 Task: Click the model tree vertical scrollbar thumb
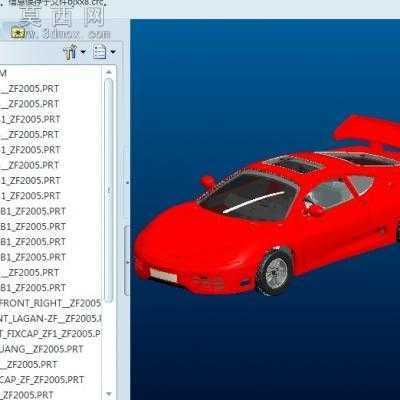point(109,190)
